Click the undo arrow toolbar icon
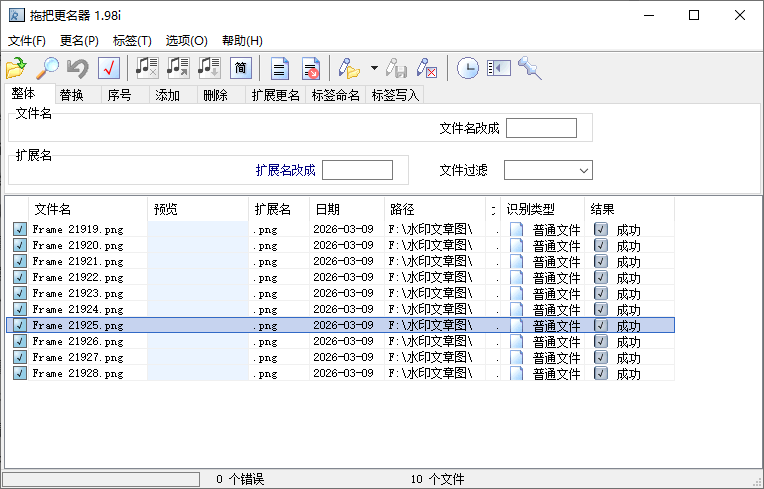 (x=77, y=68)
